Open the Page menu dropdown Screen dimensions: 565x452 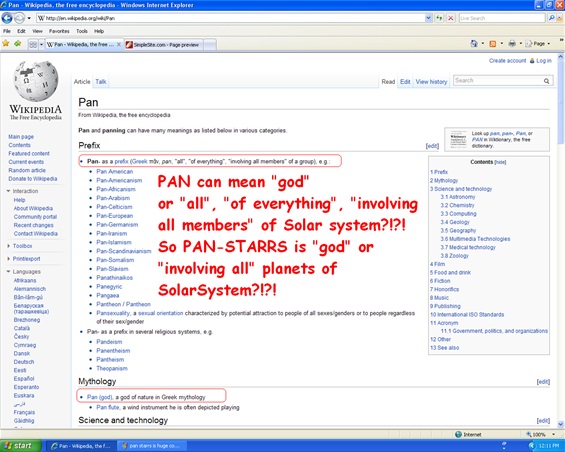pos(537,44)
